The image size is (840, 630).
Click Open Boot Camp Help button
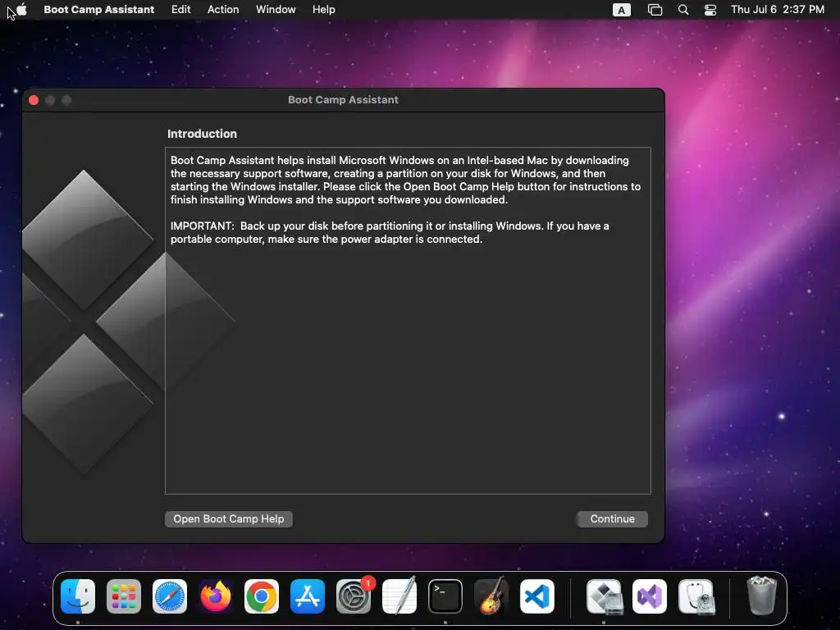pos(229,518)
